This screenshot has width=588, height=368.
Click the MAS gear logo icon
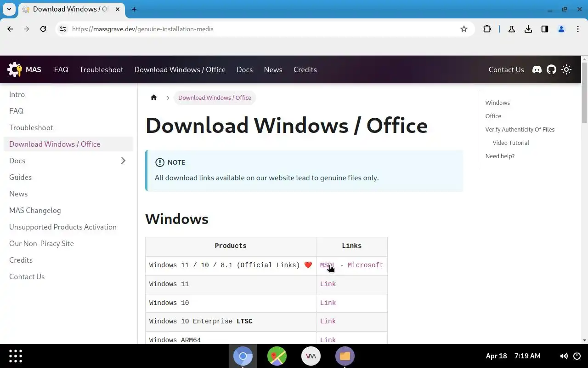[x=15, y=69]
